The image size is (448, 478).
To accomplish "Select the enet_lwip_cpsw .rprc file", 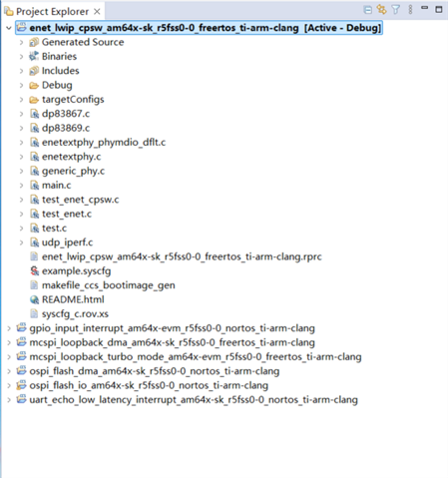I will coord(182,256).
